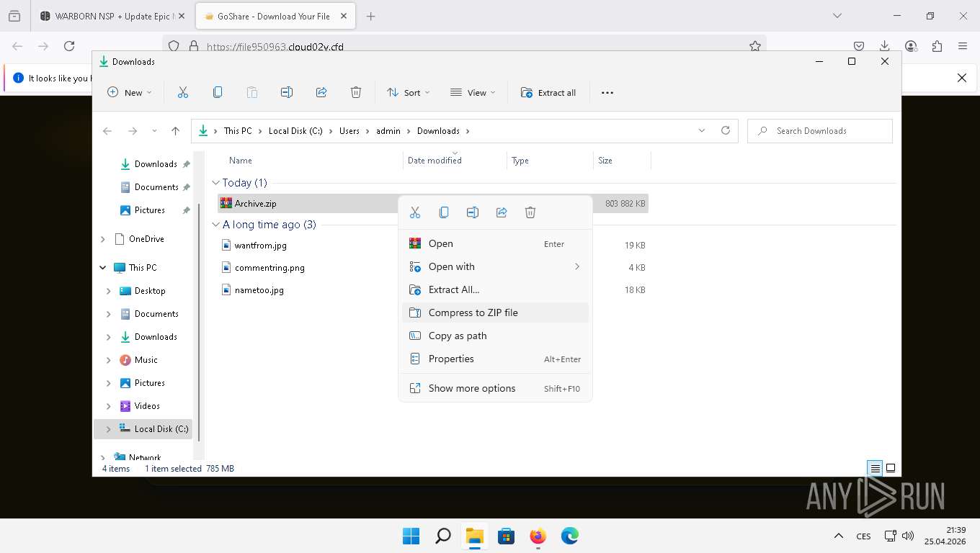The image size is (980, 553).
Task: Click Local Disk (C:) in breadcrumb path
Action: tap(295, 131)
